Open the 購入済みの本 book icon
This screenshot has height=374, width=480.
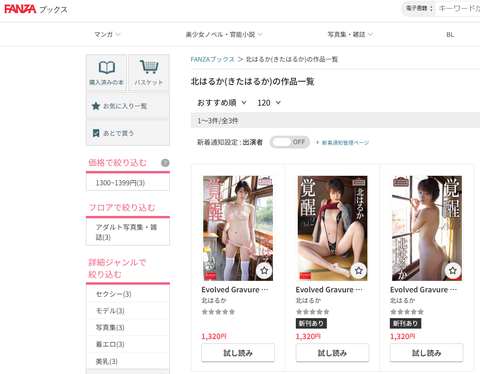pos(107,68)
